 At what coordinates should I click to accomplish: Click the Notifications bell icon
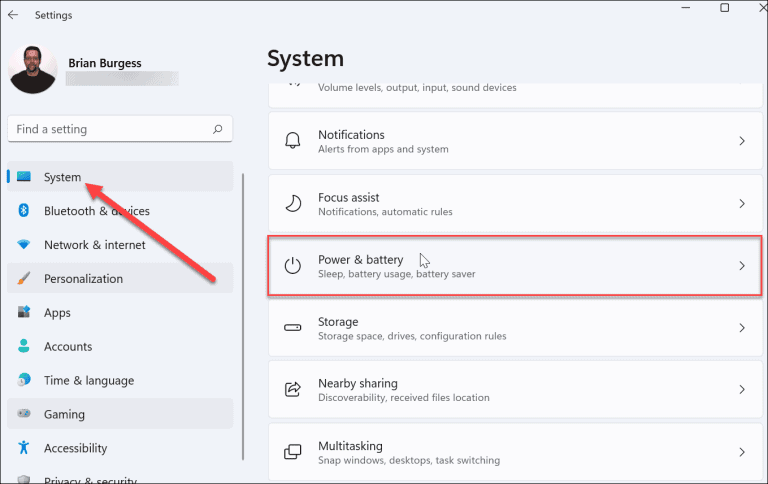tap(293, 141)
